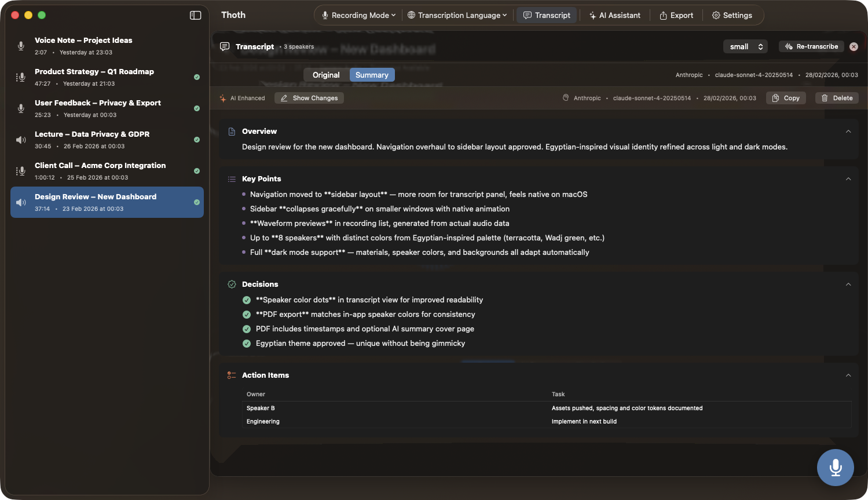Select the Transcript tab in toolbar
Screen dimensions: 868x500
click(547, 15)
